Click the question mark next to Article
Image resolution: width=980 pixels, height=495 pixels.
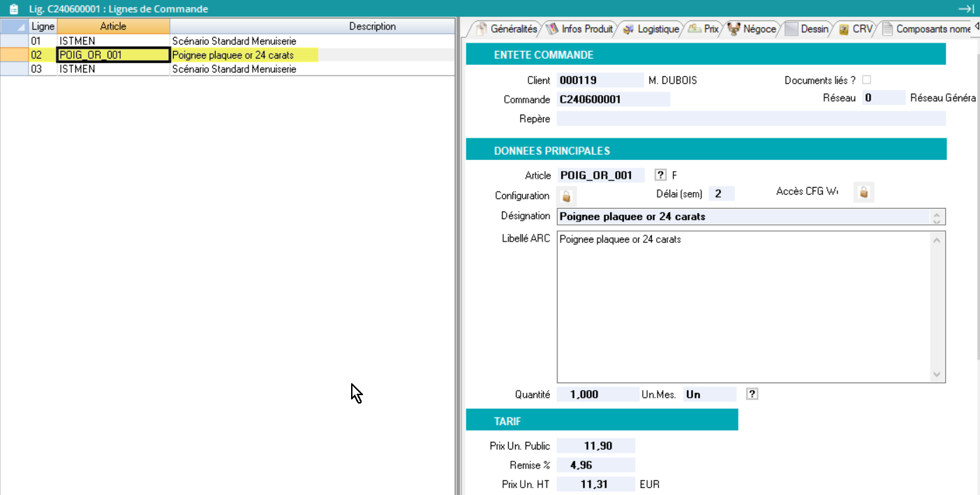tap(660, 175)
